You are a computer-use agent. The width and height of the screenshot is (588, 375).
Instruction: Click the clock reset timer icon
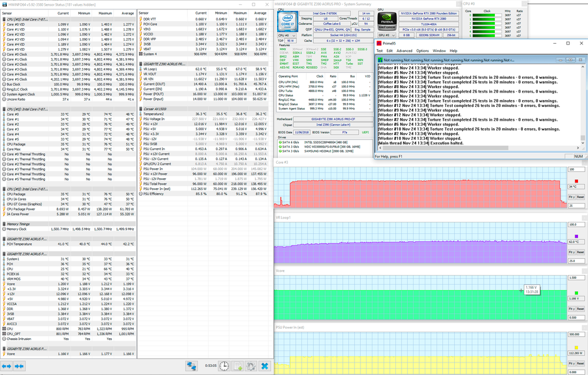[x=224, y=366]
